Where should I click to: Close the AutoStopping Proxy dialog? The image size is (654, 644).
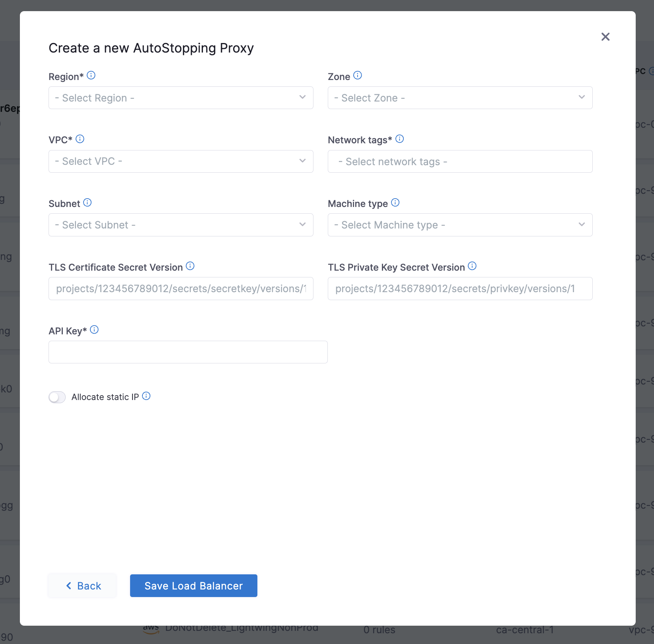[x=605, y=37]
